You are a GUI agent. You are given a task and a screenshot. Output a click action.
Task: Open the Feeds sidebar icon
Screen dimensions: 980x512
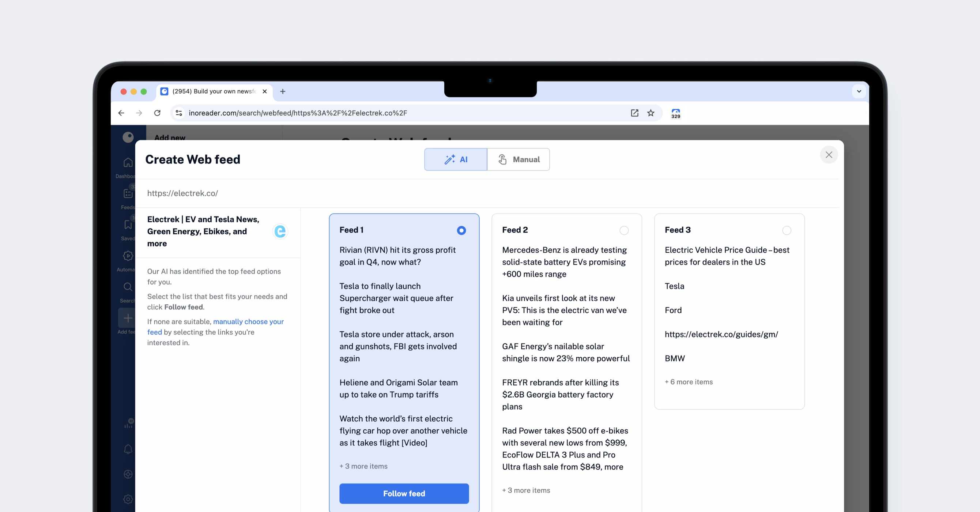click(128, 193)
